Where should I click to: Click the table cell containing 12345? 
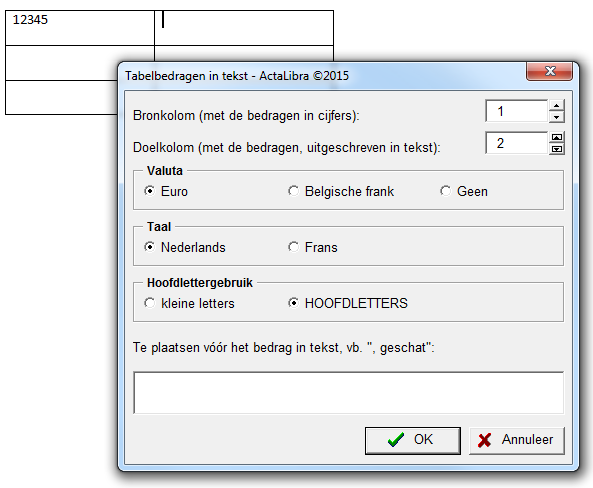pos(80,28)
